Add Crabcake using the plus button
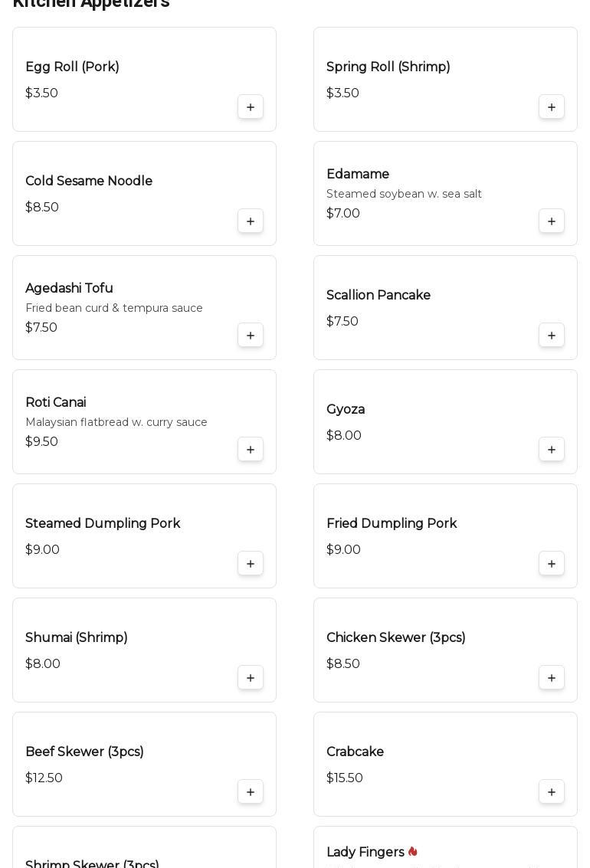This screenshot has width=590, height=868. pos(552,792)
